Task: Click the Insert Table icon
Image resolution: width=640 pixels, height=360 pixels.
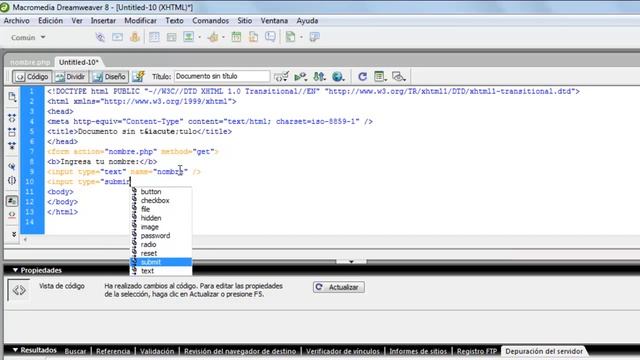Action: (x=154, y=37)
